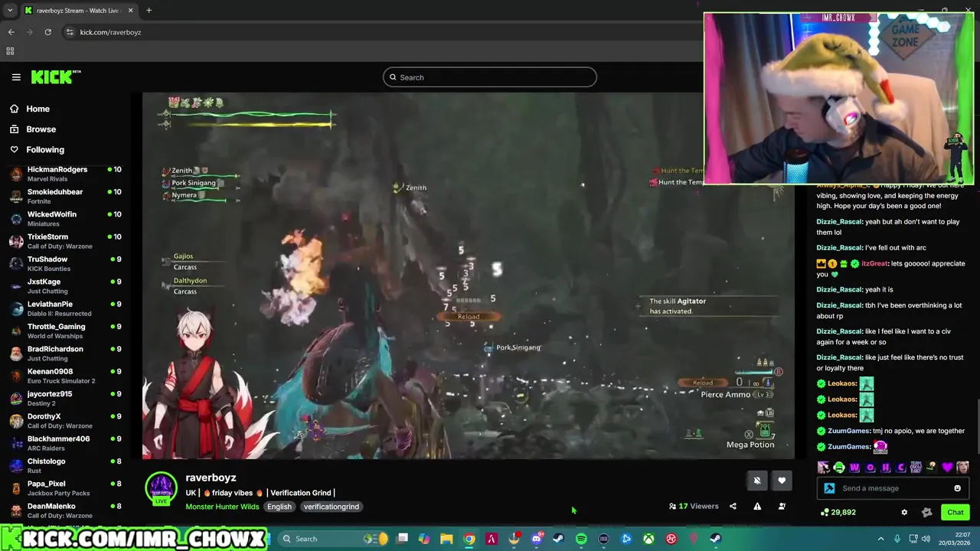The image size is (980, 551).
Task: Open Throttle_Gaming channel
Action: pos(65,331)
